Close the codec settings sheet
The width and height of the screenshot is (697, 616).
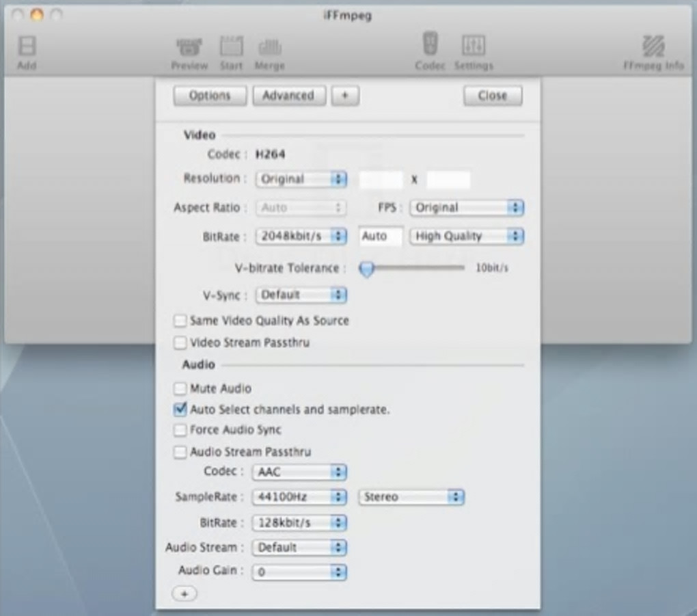click(x=493, y=96)
